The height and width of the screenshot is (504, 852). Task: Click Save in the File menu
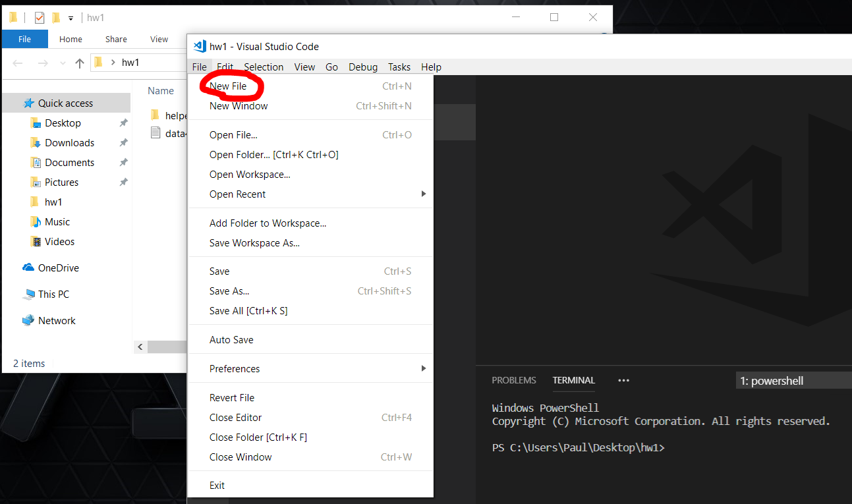[x=310, y=271]
